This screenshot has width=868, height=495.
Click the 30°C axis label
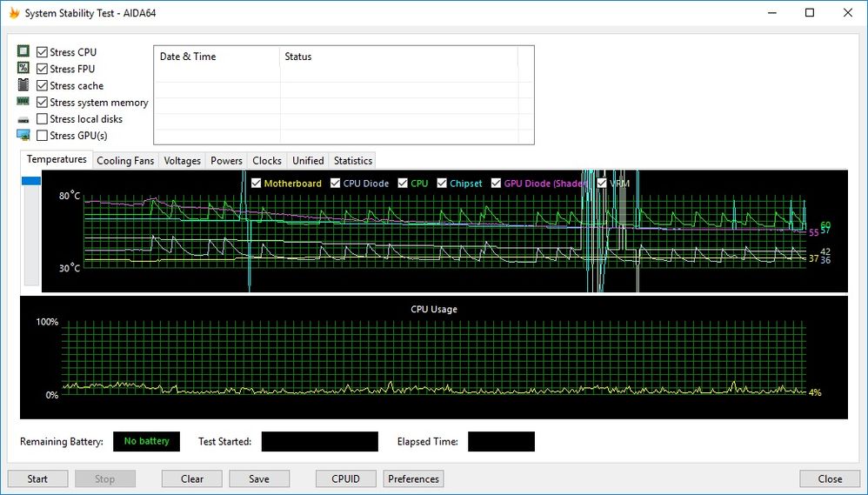(70, 268)
